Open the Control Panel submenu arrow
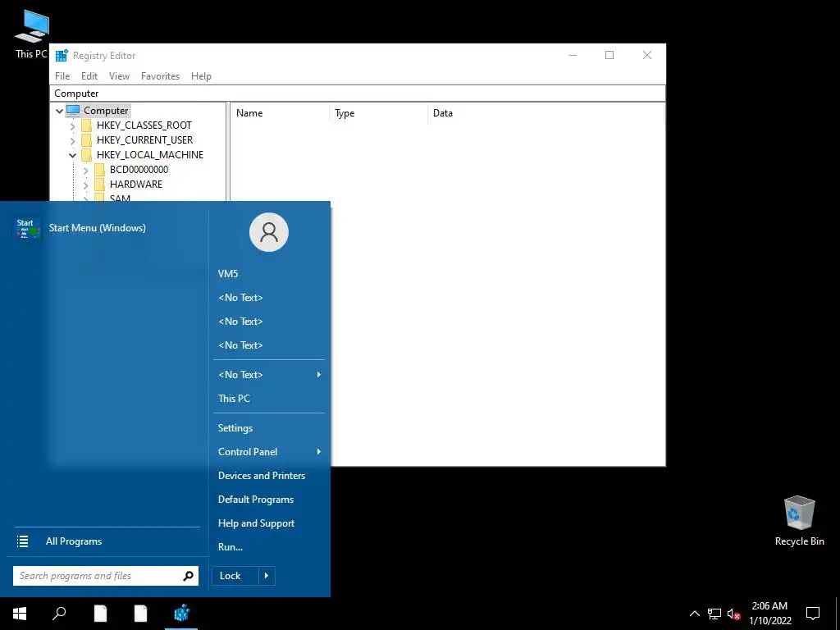 [319, 452]
